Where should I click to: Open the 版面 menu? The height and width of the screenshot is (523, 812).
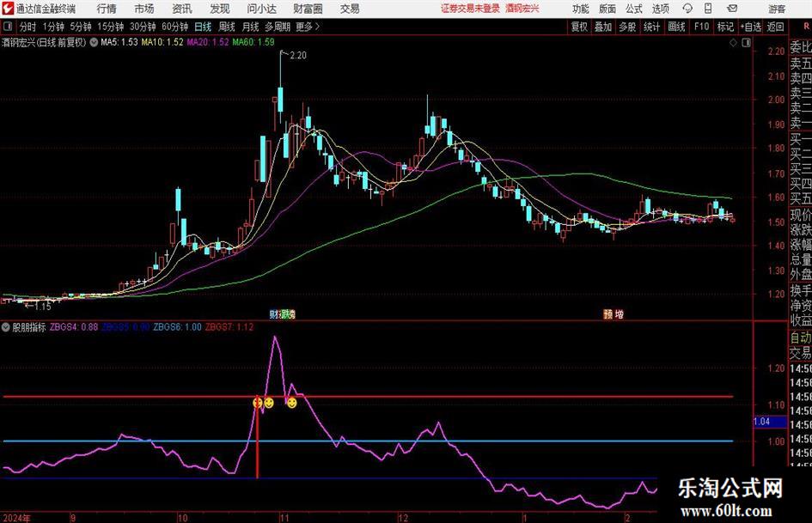click(x=607, y=9)
